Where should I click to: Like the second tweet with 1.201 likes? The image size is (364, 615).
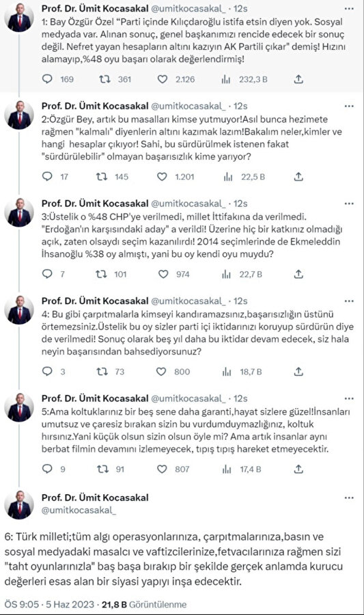tap(162, 177)
